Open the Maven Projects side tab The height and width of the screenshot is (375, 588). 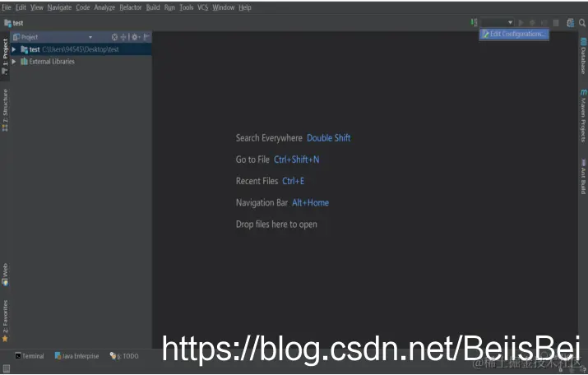tap(583, 116)
